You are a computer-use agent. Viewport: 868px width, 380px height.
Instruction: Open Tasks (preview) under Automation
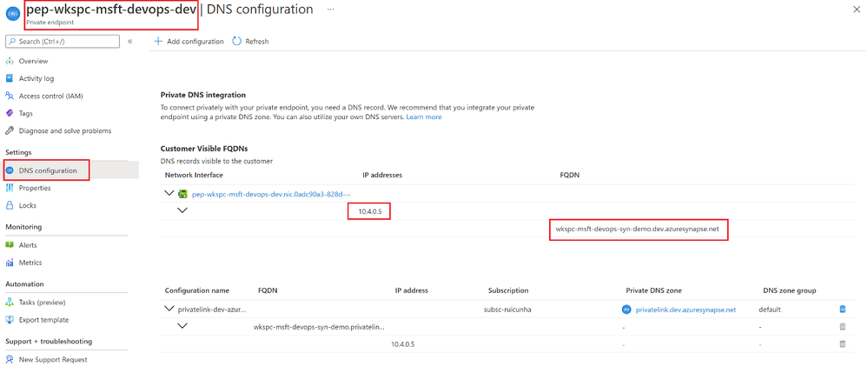pos(42,303)
